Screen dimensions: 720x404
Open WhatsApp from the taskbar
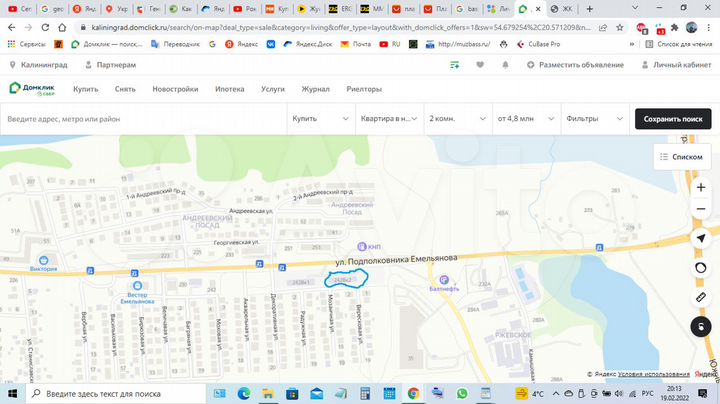coord(462,393)
